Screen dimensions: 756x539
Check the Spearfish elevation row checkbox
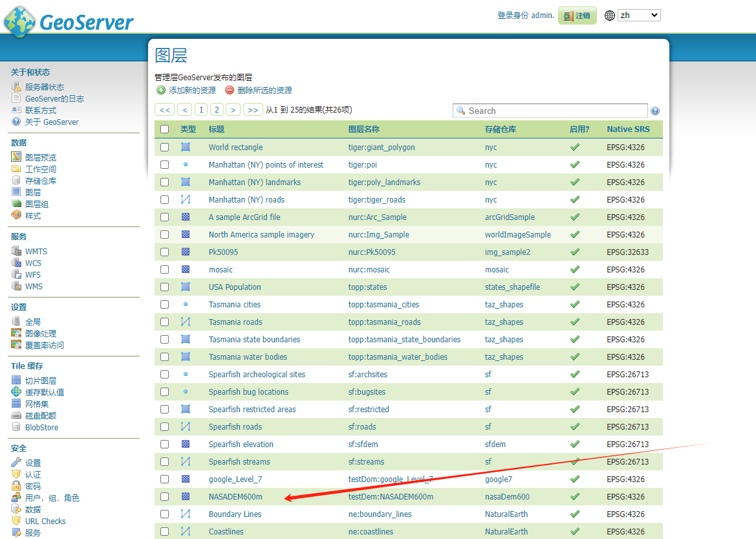click(x=165, y=444)
